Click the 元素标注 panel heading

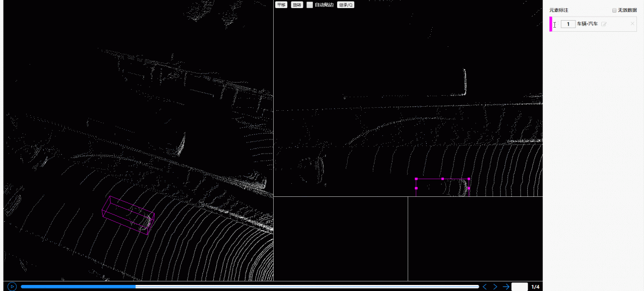pos(559,10)
